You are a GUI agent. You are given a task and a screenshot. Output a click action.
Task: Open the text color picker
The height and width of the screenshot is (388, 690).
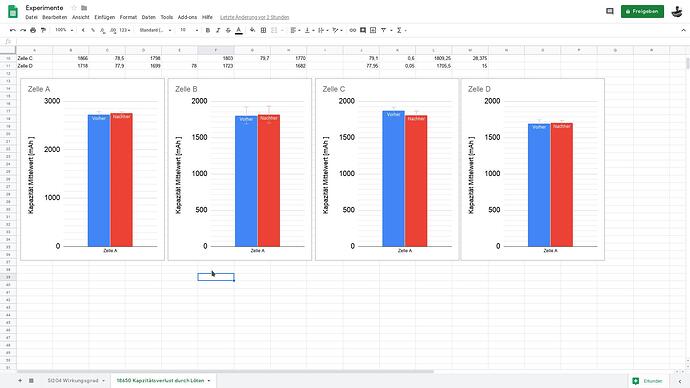(239, 30)
